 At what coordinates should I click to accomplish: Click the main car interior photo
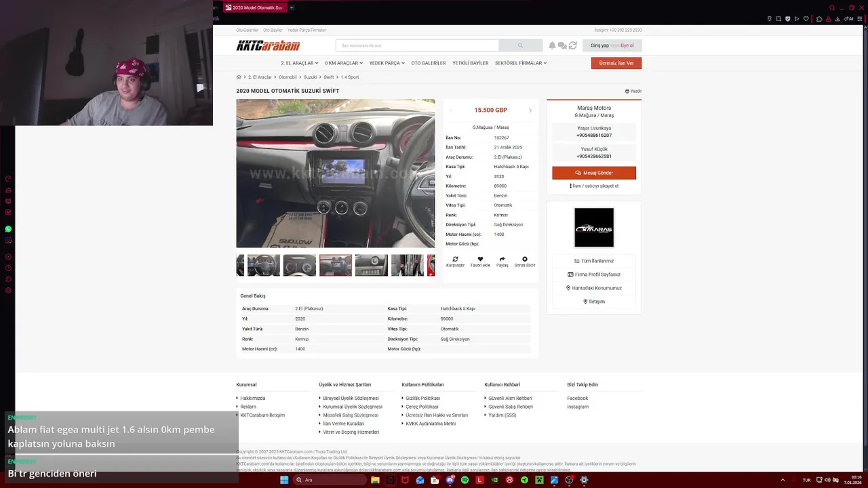tap(336, 174)
